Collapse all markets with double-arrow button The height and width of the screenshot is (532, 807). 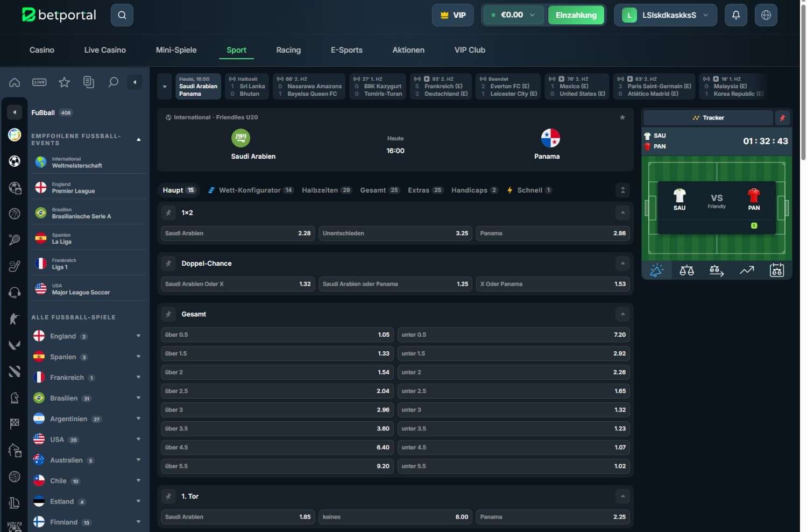(622, 190)
